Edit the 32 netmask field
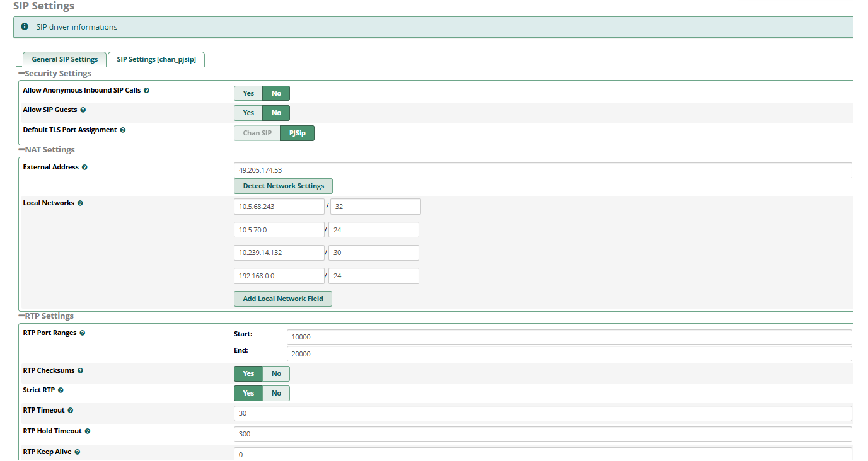 [x=376, y=207]
